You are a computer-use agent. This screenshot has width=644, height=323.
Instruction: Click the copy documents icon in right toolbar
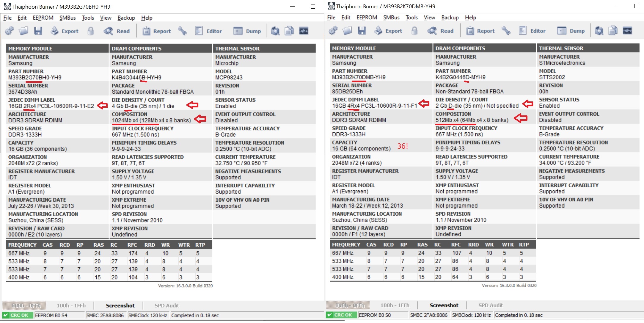(613, 31)
